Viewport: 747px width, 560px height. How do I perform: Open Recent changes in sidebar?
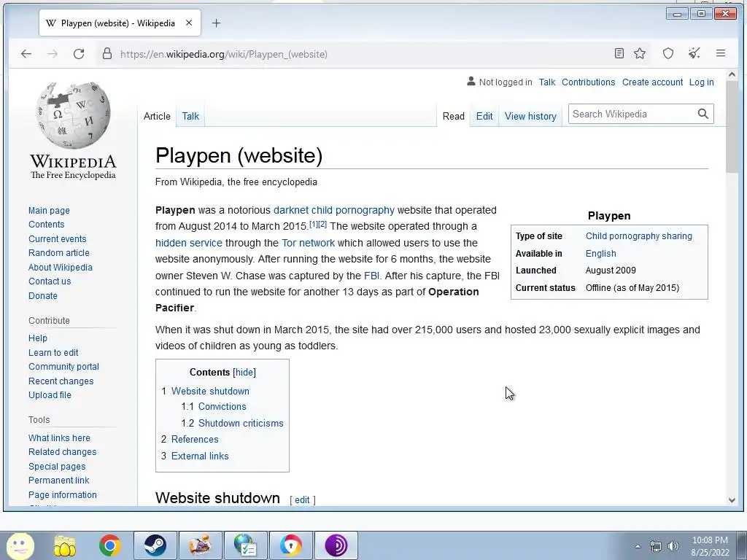point(61,381)
